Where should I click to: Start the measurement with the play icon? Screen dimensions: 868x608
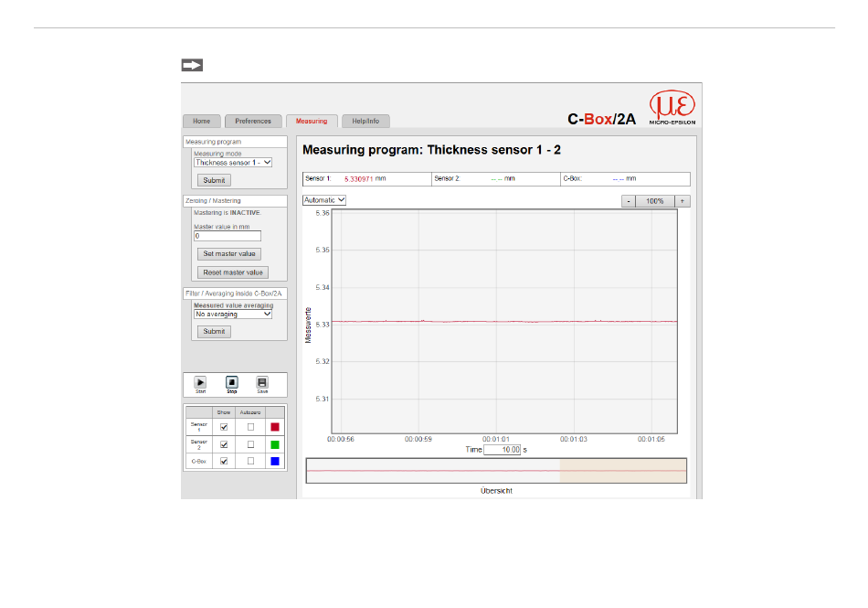[x=200, y=383]
